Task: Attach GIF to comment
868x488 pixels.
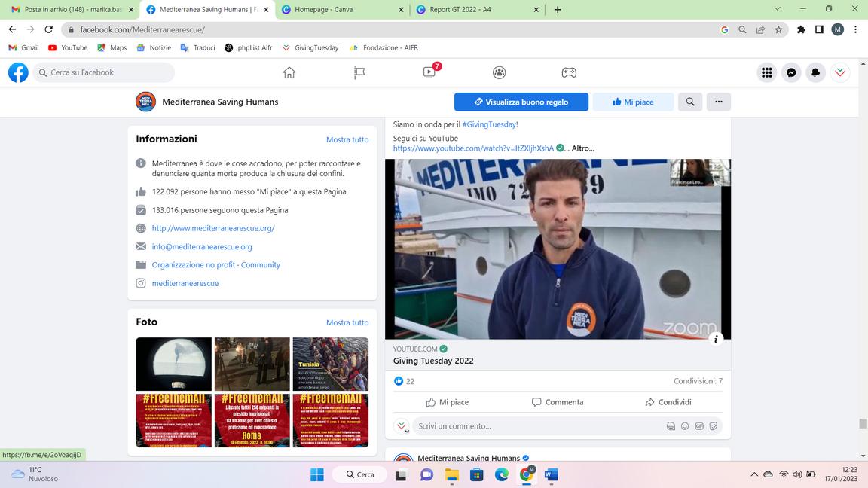Action: coord(699,426)
